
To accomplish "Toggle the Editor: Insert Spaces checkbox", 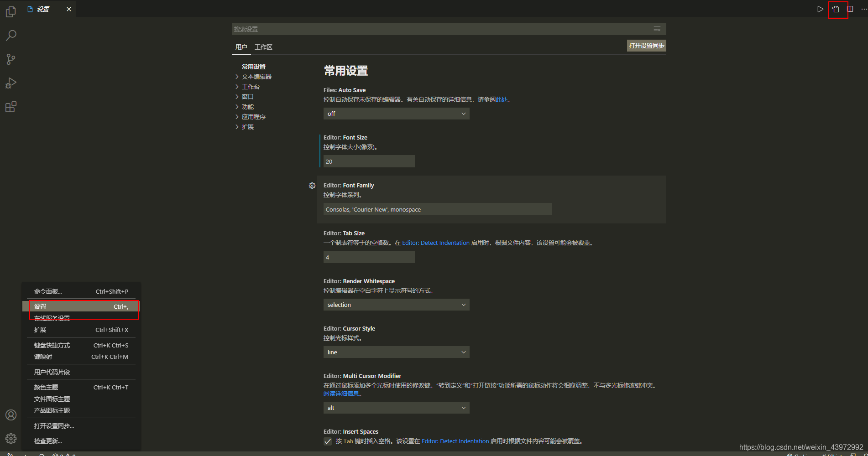I will click(328, 441).
